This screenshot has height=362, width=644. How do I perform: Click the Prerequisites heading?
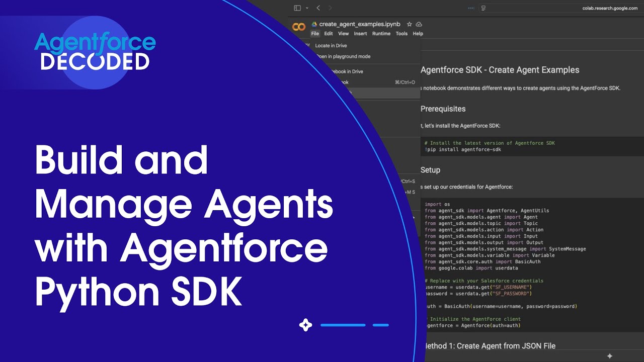tap(443, 109)
